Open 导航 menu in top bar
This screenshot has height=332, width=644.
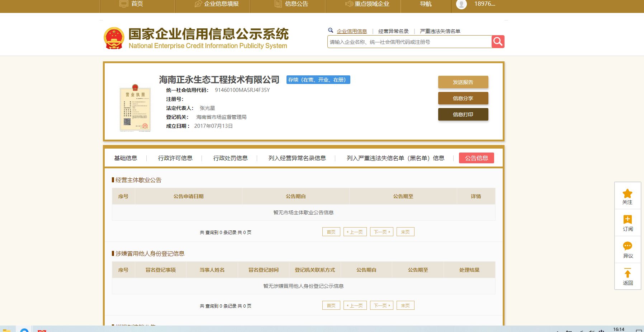(x=426, y=4)
